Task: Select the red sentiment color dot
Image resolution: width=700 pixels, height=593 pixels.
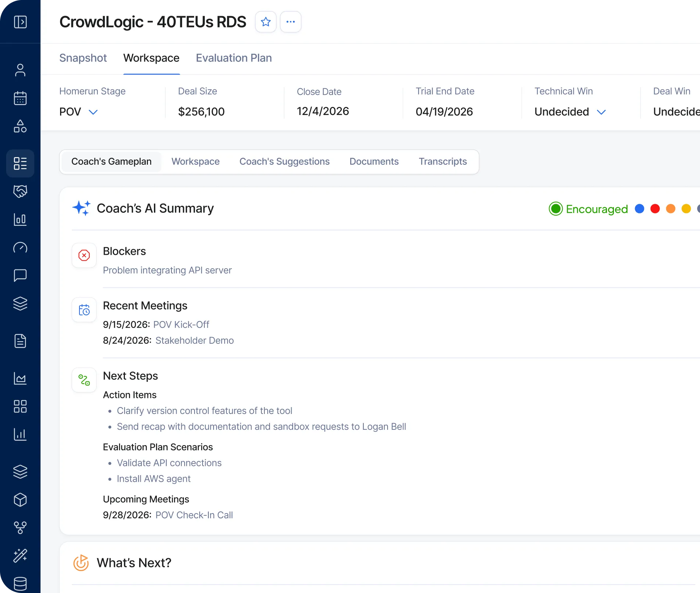Action: 655,209
